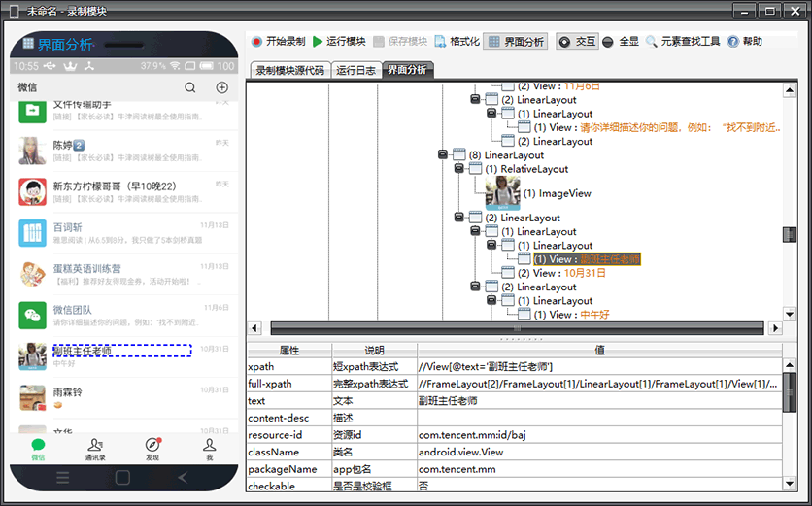Click the 属性 column header
812x506 pixels.
click(x=289, y=351)
